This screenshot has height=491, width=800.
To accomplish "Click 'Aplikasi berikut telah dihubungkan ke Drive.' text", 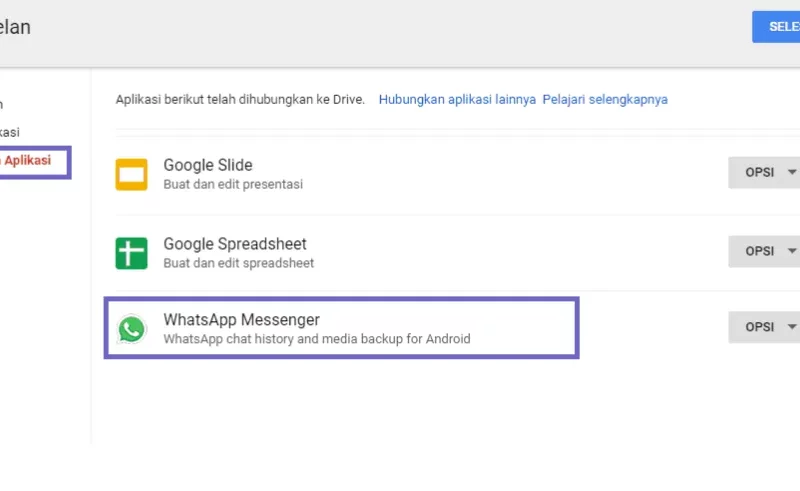I will (x=240, y=99).
